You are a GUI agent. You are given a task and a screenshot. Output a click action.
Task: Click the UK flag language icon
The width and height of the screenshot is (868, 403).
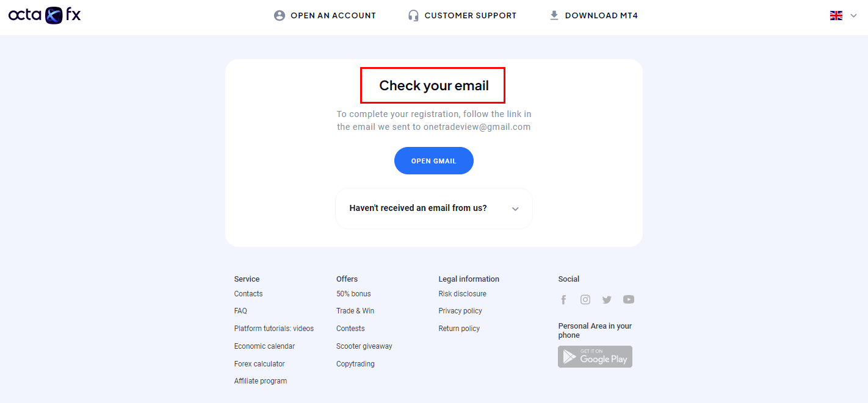836,16
